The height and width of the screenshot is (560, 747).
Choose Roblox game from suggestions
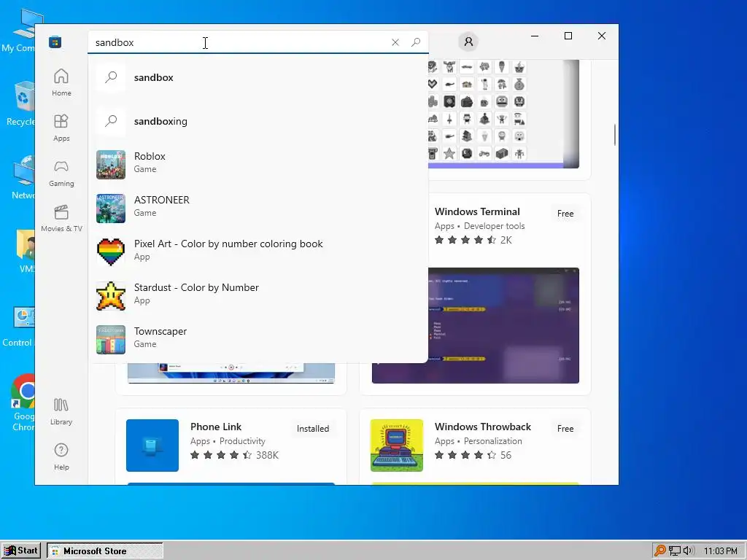(258, 165)
